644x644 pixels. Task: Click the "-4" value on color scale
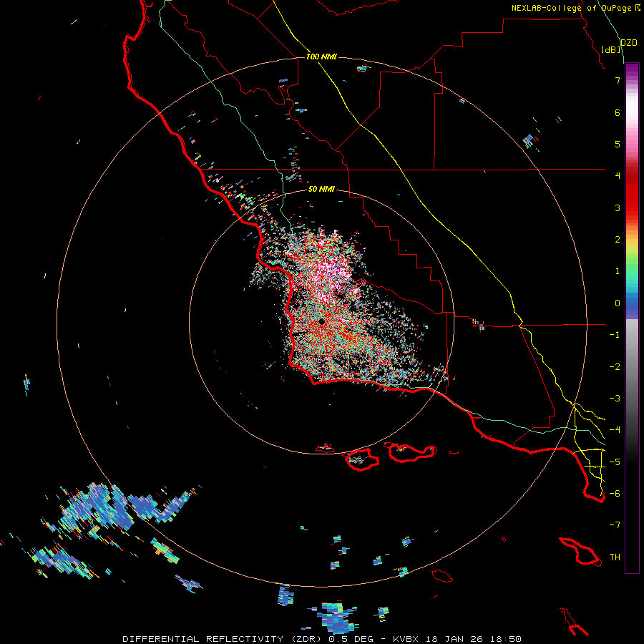coord(615,429)
